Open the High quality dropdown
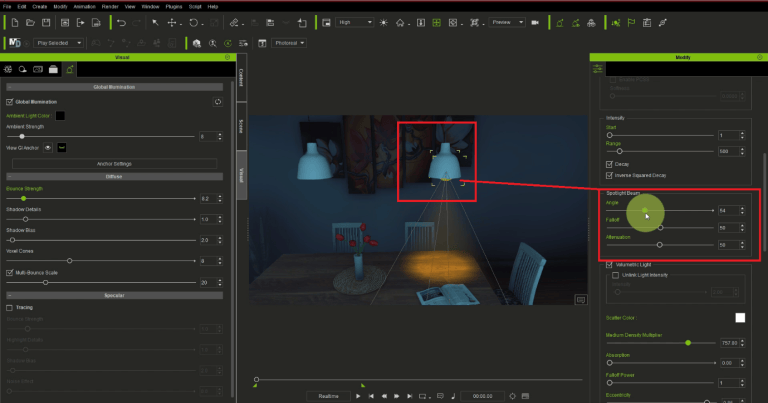Screen dimensions: 768x403 pyautogui.click(x=355, y=23)
